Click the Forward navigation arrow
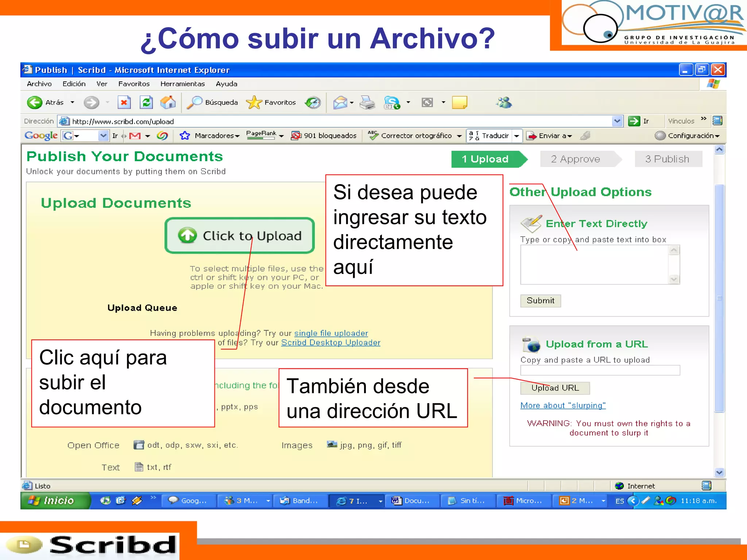Screen dimensions: 747x560 [91, 102]
